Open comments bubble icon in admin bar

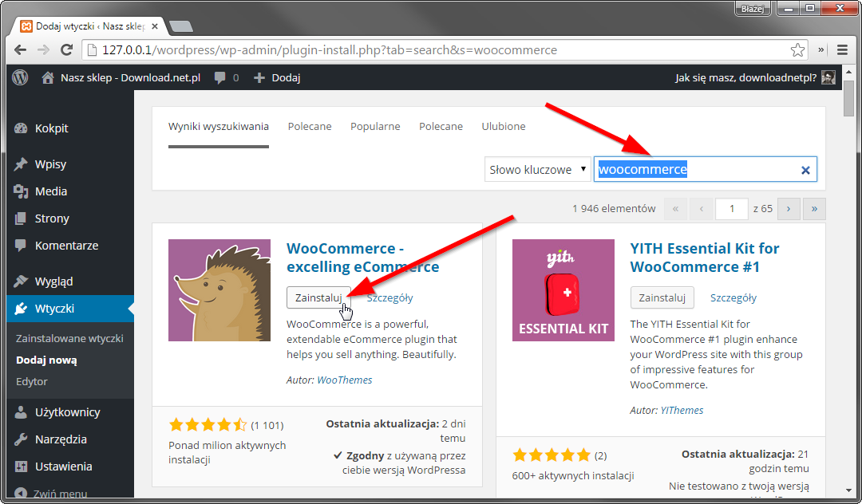[220, 78]
